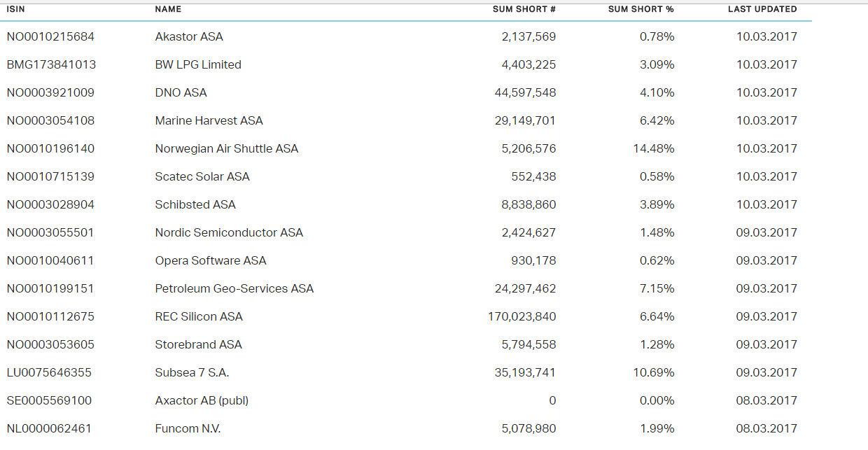The image size is (868, 450).
Task: Sort table by the NAME column header
Action: [168, 9]
